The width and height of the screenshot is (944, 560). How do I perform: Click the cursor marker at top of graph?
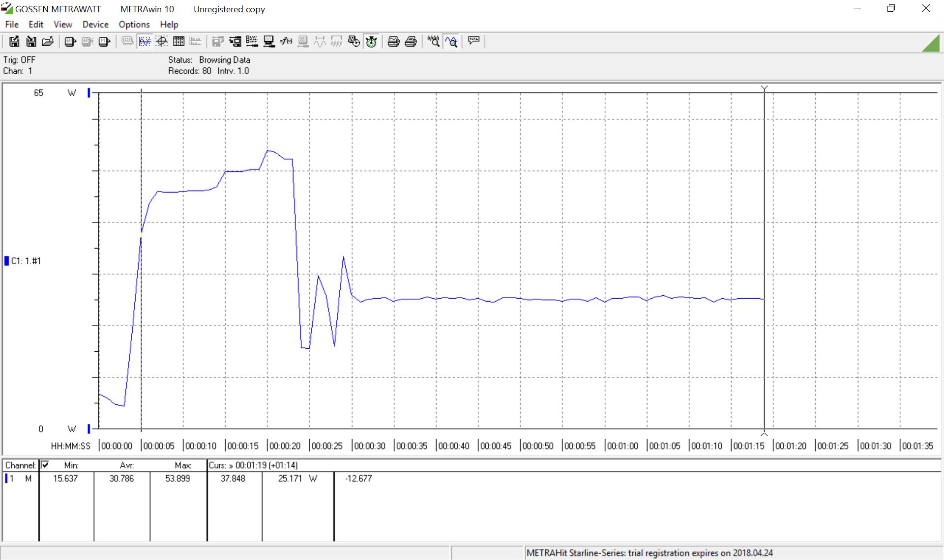pyautogui.click(x=764, y=88)
